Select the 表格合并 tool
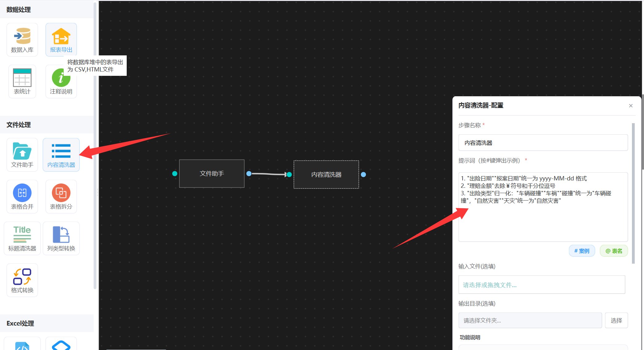The image size is (644, 350). pyautogui.click(x=22, y=197)
